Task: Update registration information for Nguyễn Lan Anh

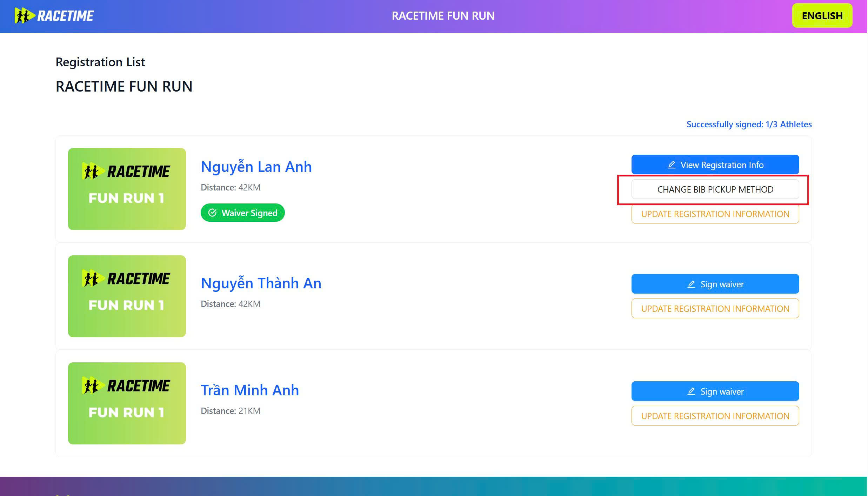Action: 715,214
